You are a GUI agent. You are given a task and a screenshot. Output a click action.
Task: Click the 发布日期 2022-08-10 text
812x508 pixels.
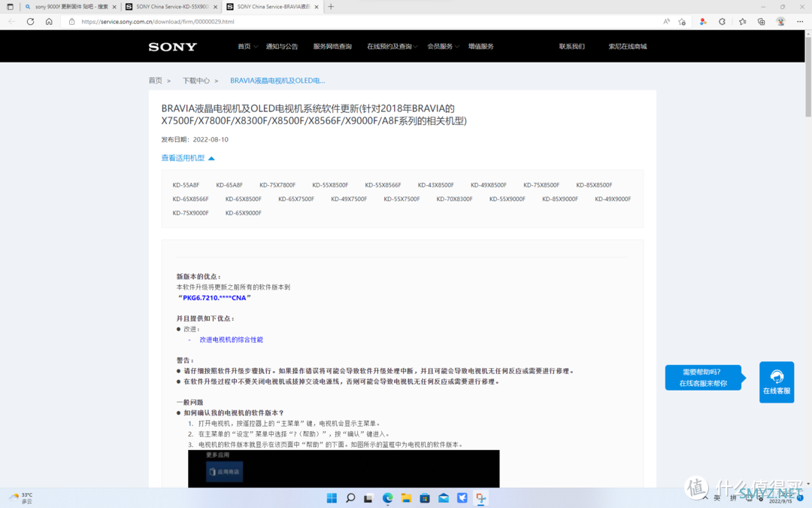point(195,139)
